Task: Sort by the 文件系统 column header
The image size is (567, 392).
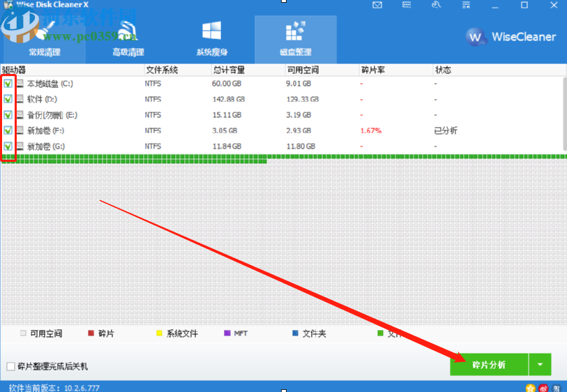Action: [178, 70]
